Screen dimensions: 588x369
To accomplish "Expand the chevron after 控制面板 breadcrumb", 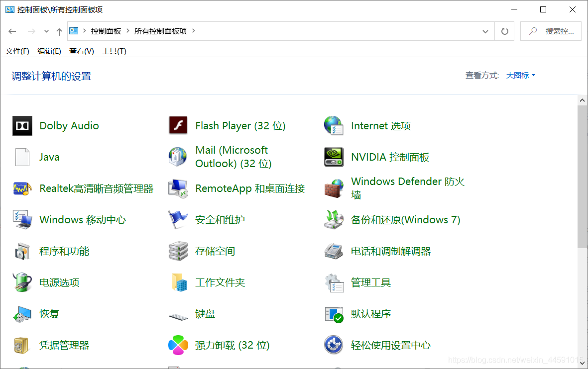I will (x=128, y=31).
